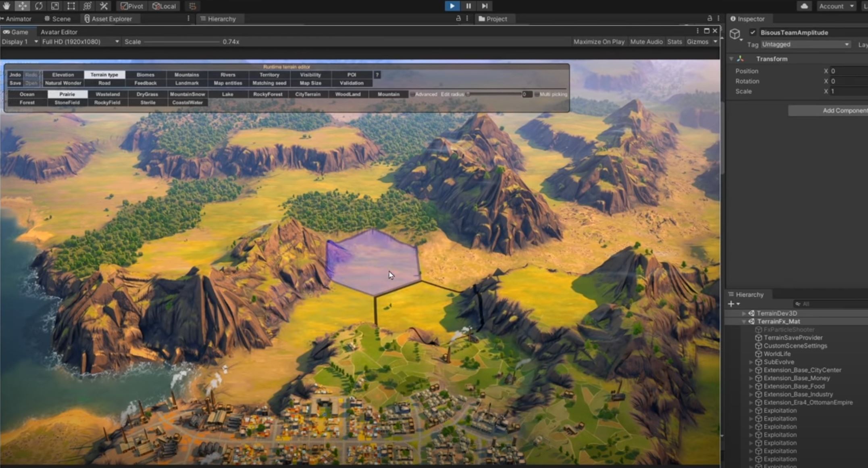Open the Full HD resolution dropdown
This screenshot has height=468, width=868.
click(x=80, y=42)
